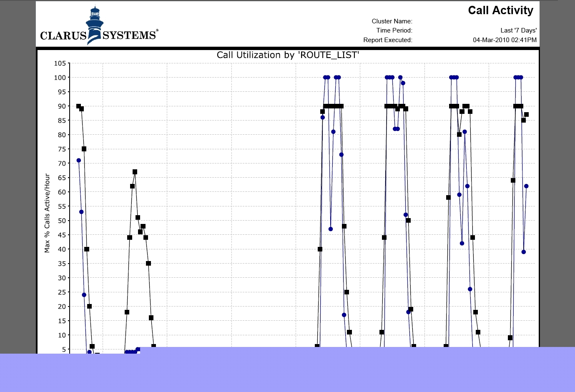Select the '75' y-axis tick label
The height and width of the screenshot is (392, 575).
click(x=62, y=149)
